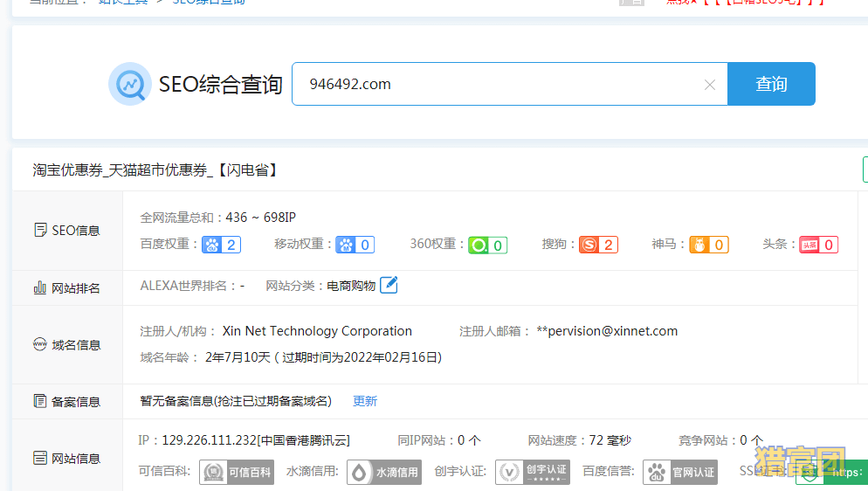Click the ALEXA世界排名 label
868x491 pixels.
183,286
